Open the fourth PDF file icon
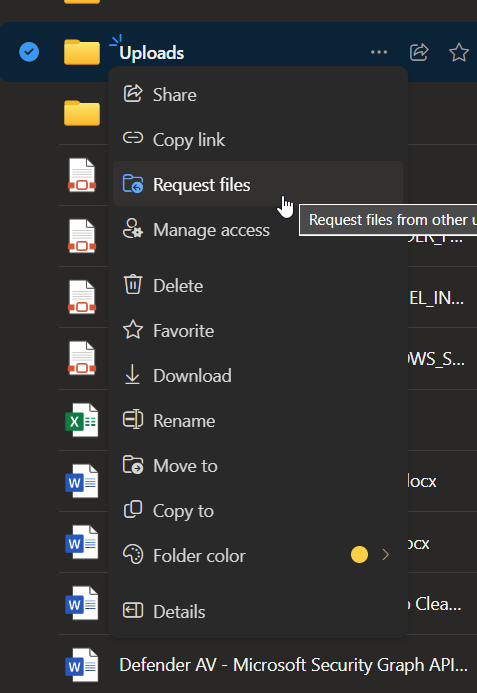 click(82, 358)
